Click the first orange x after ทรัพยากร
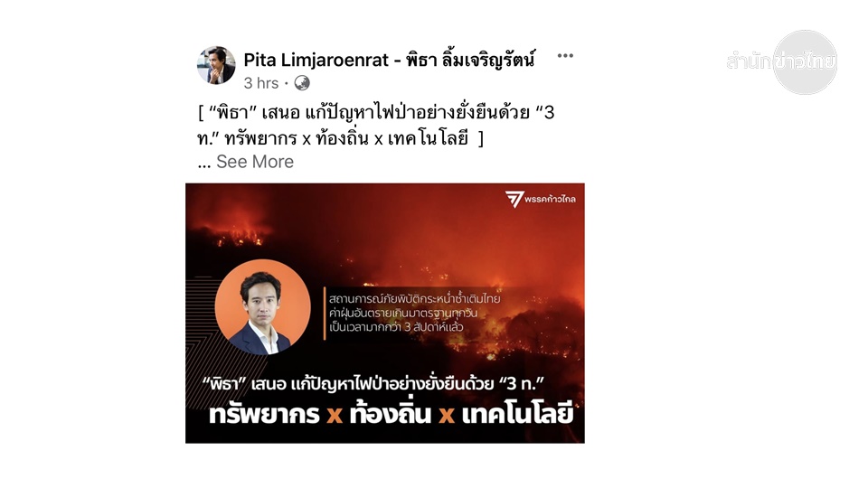 click(x=335, y=415)
